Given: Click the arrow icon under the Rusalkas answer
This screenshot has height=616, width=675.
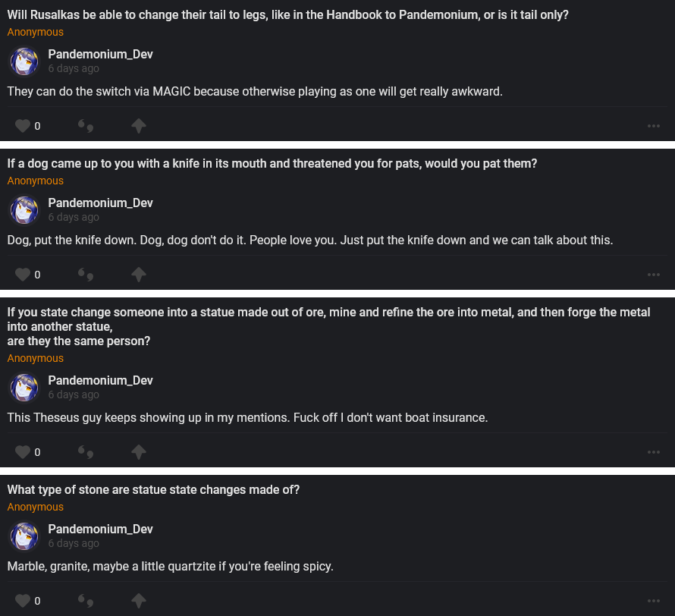Looking at the screenshot, I should tap(138, 126).
